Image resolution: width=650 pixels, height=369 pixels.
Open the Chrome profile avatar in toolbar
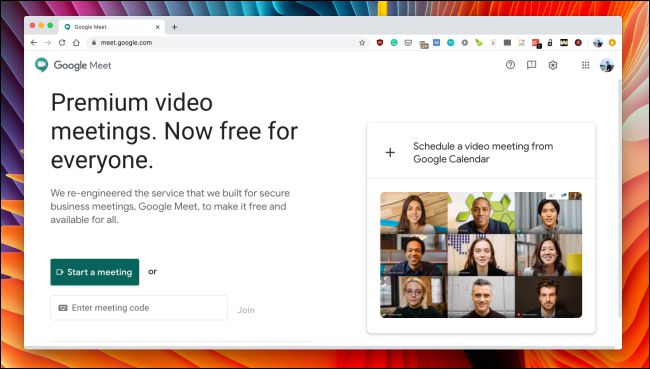(598, 43)
